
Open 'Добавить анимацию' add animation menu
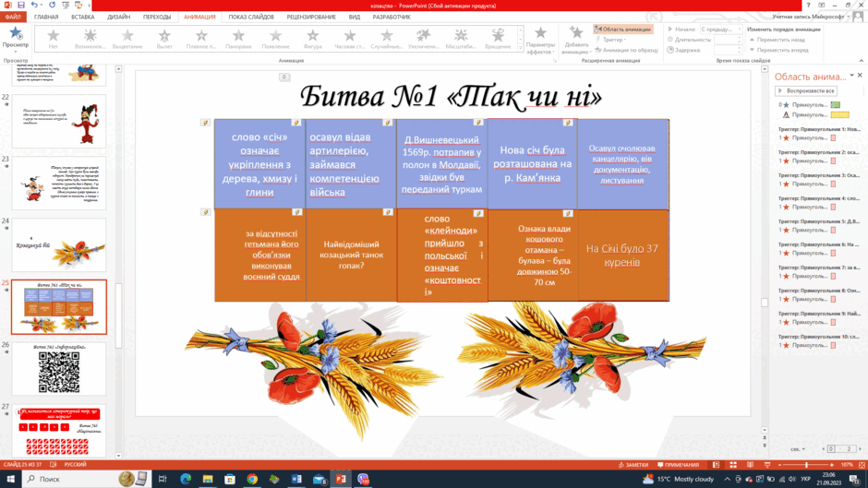(x=575, y=40)
